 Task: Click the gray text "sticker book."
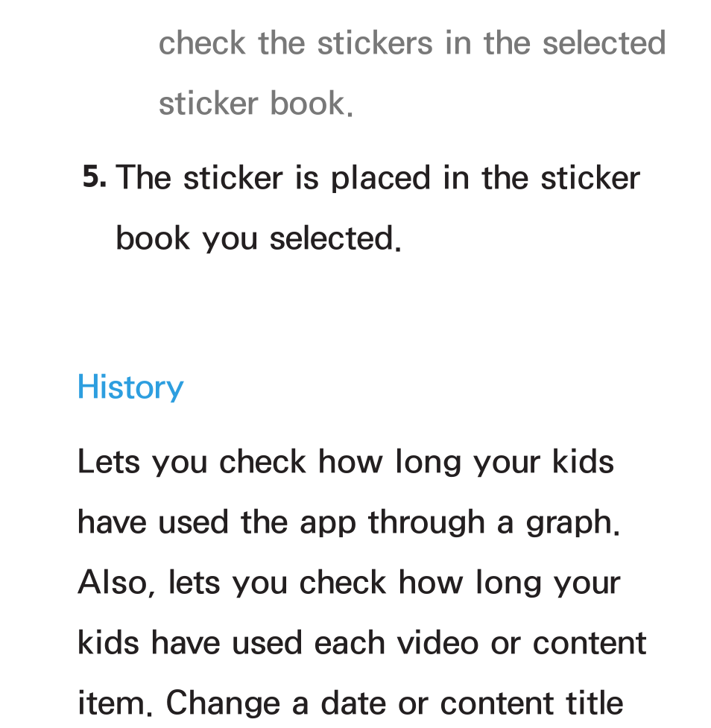pos(256,104)
